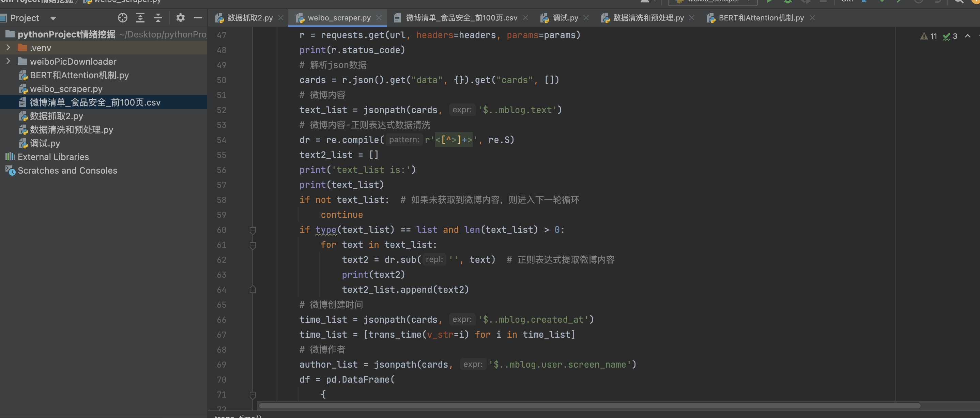The width and height of the screenshot is (980, 418).
Task: Click the 'continue' keyword on line 59
Action: coord(342,215)
